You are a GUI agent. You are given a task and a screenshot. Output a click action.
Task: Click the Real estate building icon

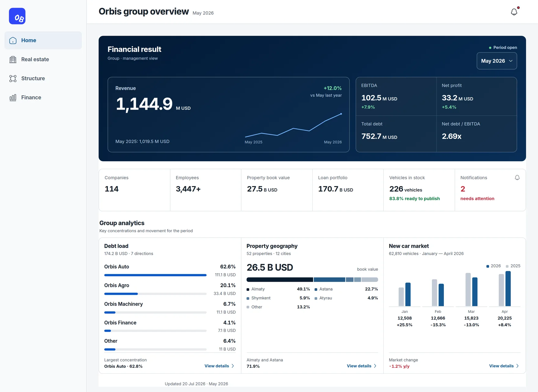click(x=13, y=59)
